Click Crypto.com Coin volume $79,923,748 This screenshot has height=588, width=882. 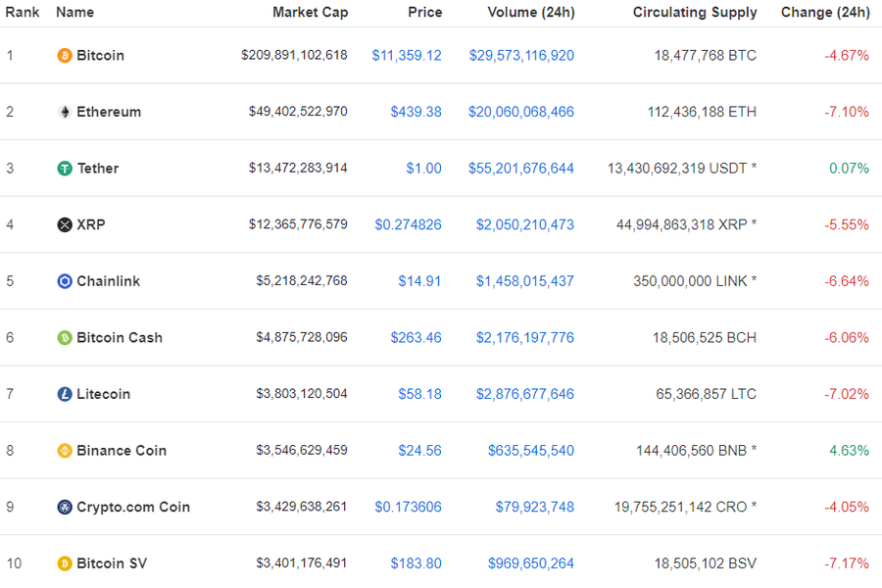pos(535,507)
